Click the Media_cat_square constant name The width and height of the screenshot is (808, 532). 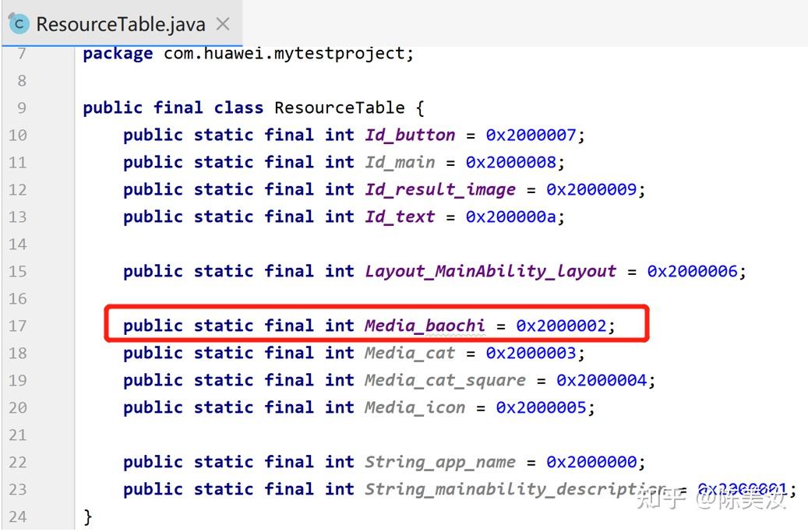click(x=446, y=381)
